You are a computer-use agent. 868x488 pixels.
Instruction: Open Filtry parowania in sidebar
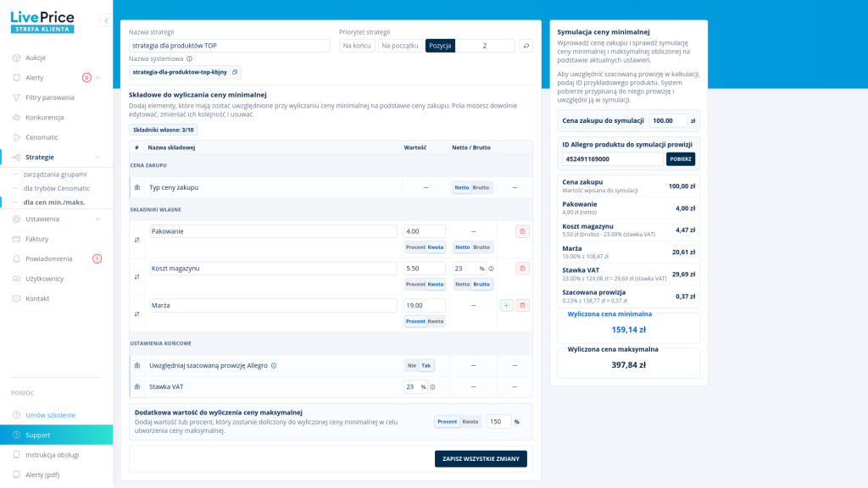coord(49,97)
